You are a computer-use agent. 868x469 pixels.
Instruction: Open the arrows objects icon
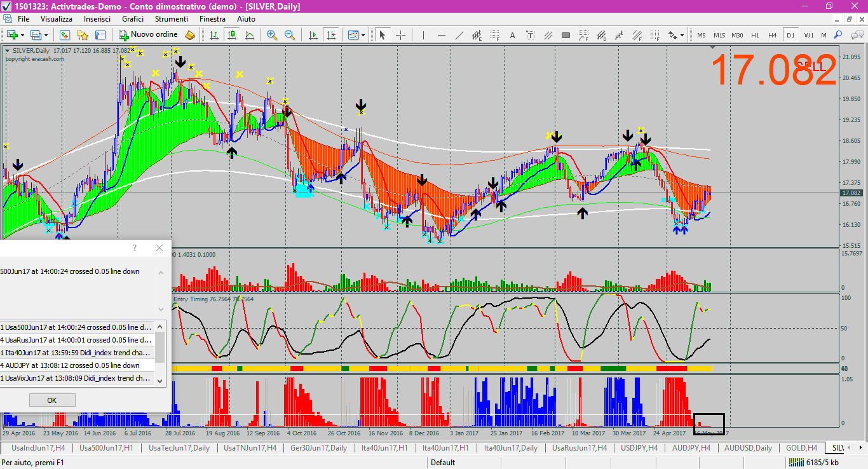click(672, 35)
